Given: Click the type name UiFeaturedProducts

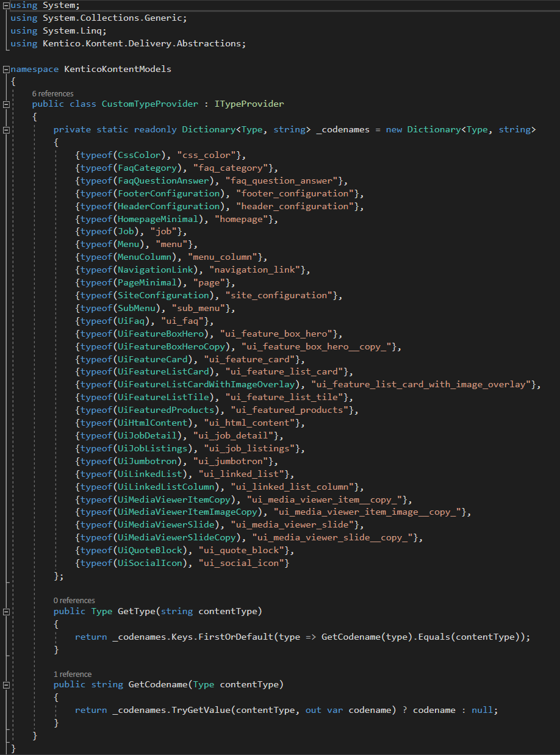Looking at the screenshot, I should pos(166,412).
